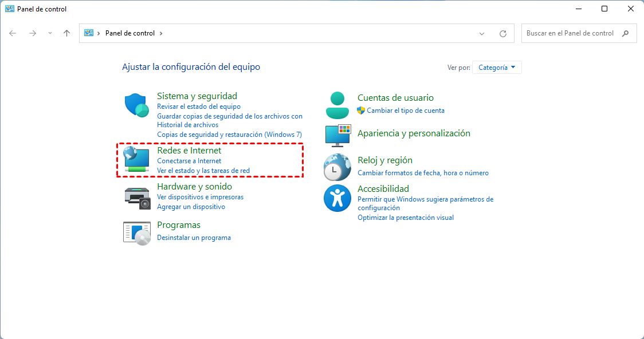
Task: Open the Categoría view dropdown
Action: [496, 67]
